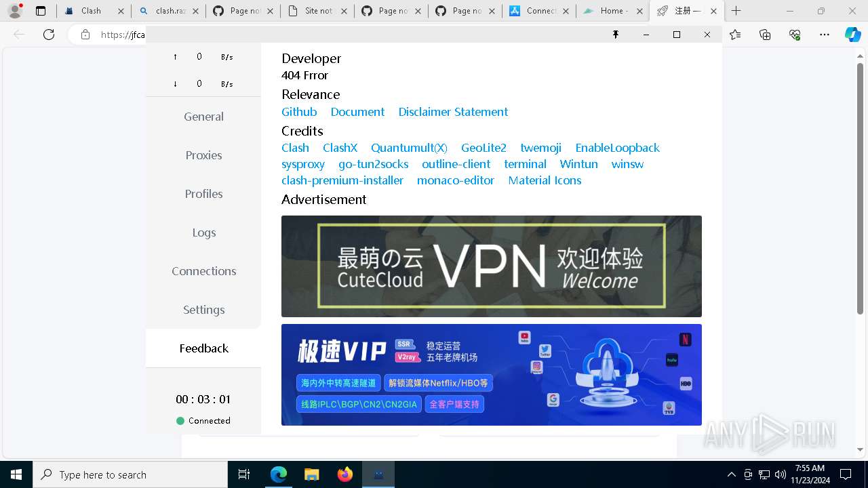Show hidden system tray icons
Viewport: 868px width, 488px height.
click(731, 474)
